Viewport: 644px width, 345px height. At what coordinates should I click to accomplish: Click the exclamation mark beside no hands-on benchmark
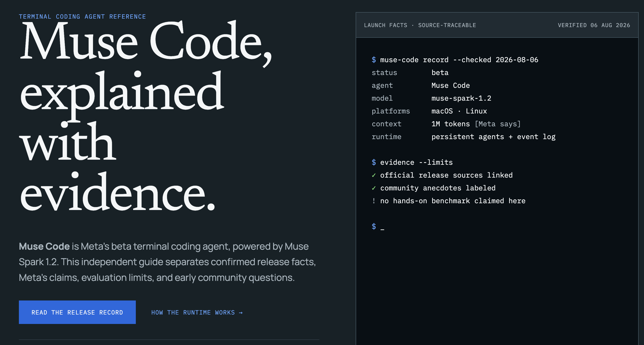[374, 201]
